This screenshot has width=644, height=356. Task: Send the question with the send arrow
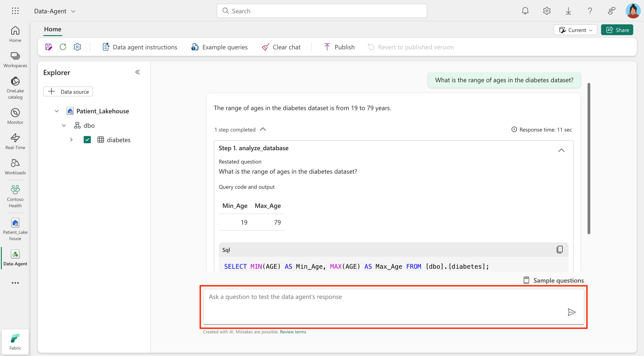pos(572,312)
